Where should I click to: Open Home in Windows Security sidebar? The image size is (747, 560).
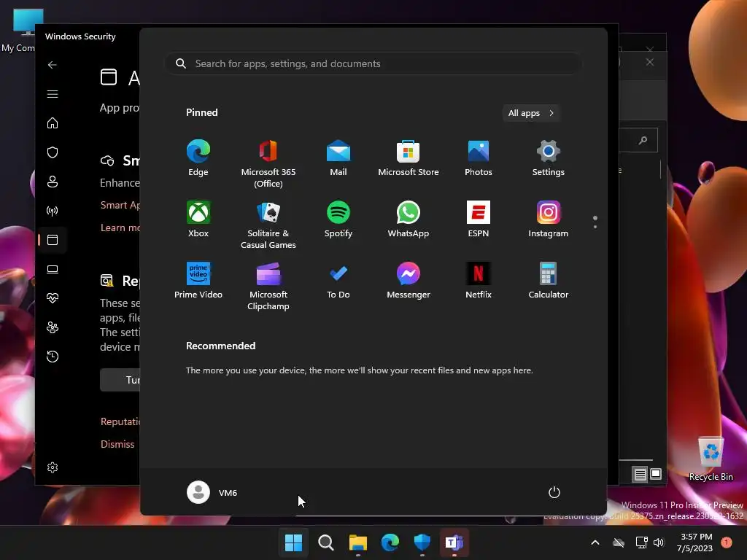[53, 123]
